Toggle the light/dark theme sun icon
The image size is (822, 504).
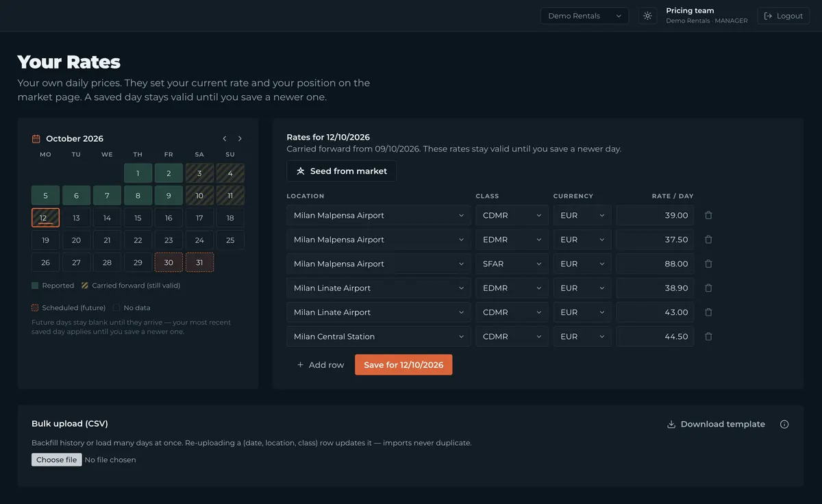[x=647, y=16]
